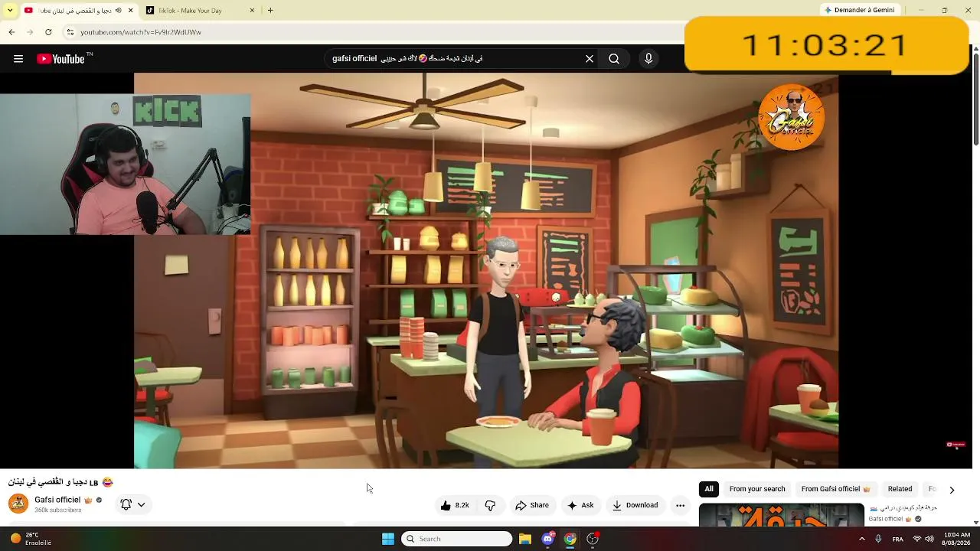This screenshot has height=551, width=980.
Task: Open the Gafsi officiel channel avatar
Action: pyautogui.click(x=18, y=504)
